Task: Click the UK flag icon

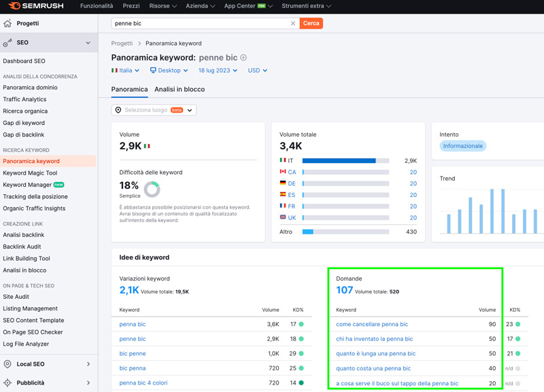Action: point(283,217)
